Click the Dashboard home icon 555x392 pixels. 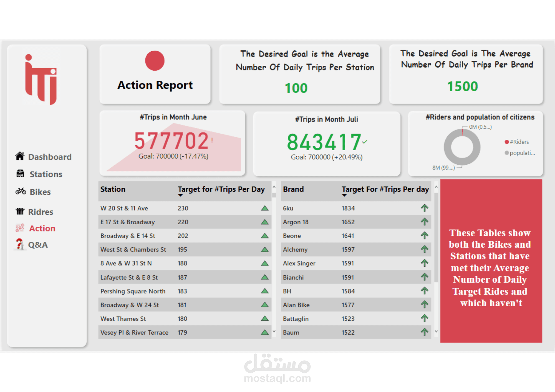20,156
